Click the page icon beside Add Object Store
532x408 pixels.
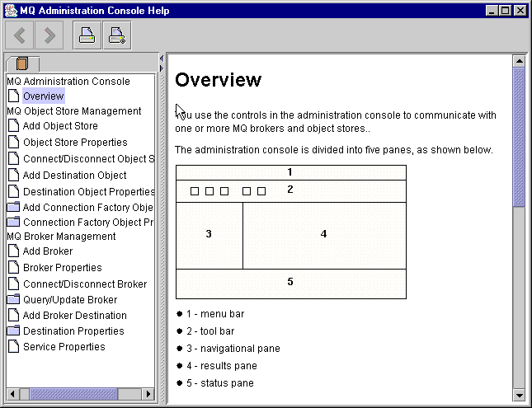13,125
